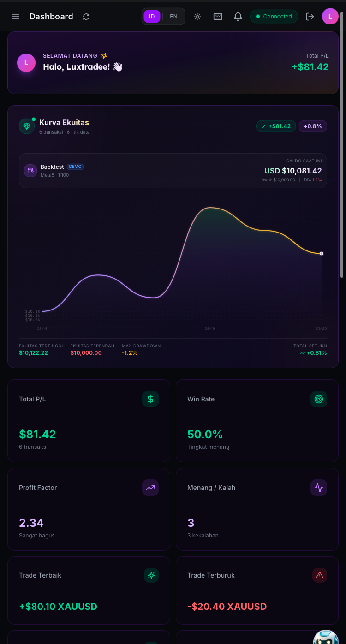Click the Halo, Luxtradee! greeting
Image resolution: width=346 pixels, height=644 pixels.
tap(83, 67)
